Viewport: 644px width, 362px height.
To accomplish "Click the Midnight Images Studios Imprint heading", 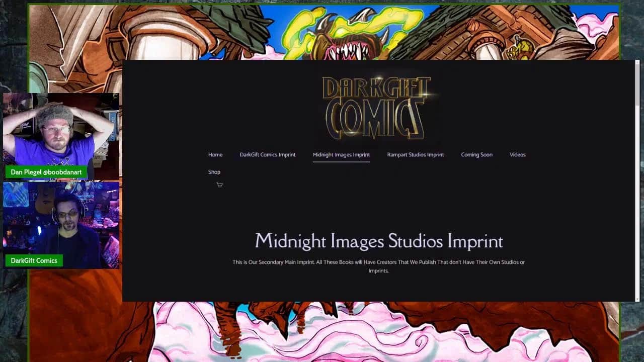I will (x=378, y=241).
